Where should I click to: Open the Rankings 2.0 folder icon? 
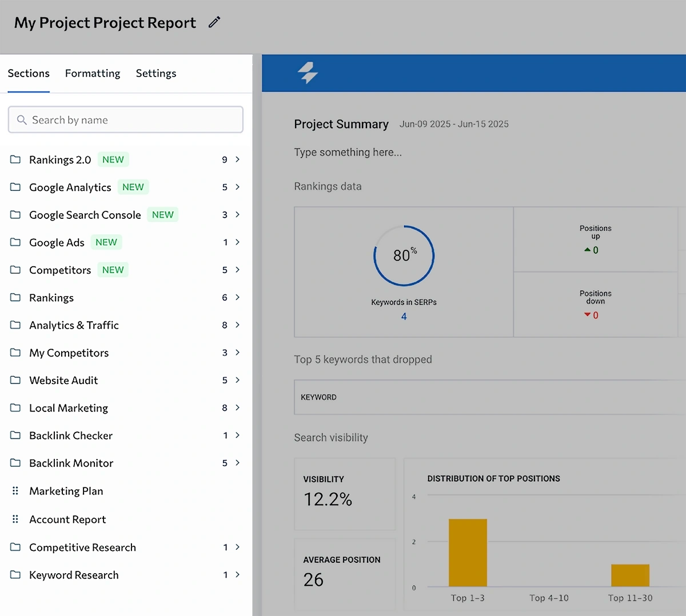point(15,159)
